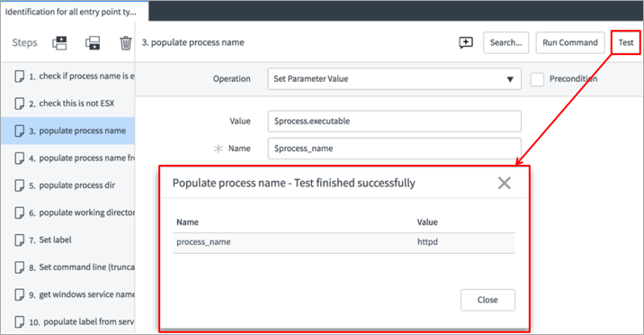
Task: Select step 4 populate process name from
Action: 67,158
